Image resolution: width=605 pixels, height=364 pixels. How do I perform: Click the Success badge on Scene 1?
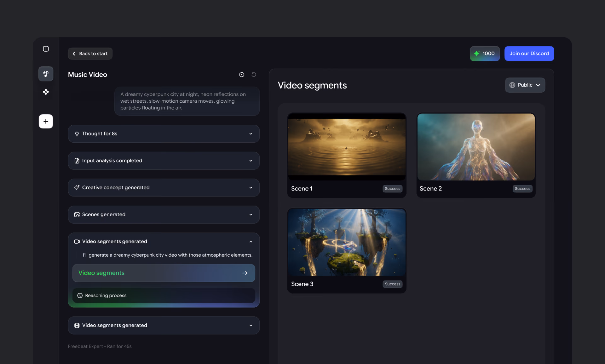[x=392, y=189]
